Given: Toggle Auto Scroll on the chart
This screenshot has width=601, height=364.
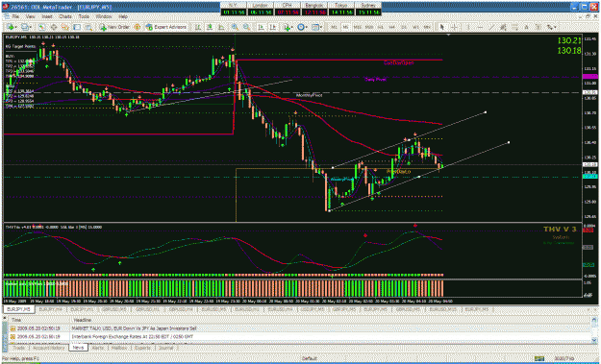Looking at the screenshot, I should pyautogui.click(x=261, y=27).
